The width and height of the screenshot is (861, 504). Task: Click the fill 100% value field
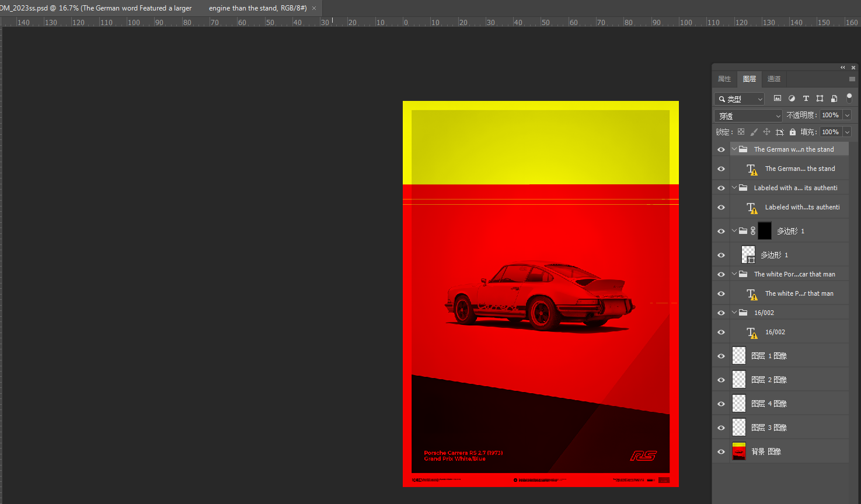point(831,132)
